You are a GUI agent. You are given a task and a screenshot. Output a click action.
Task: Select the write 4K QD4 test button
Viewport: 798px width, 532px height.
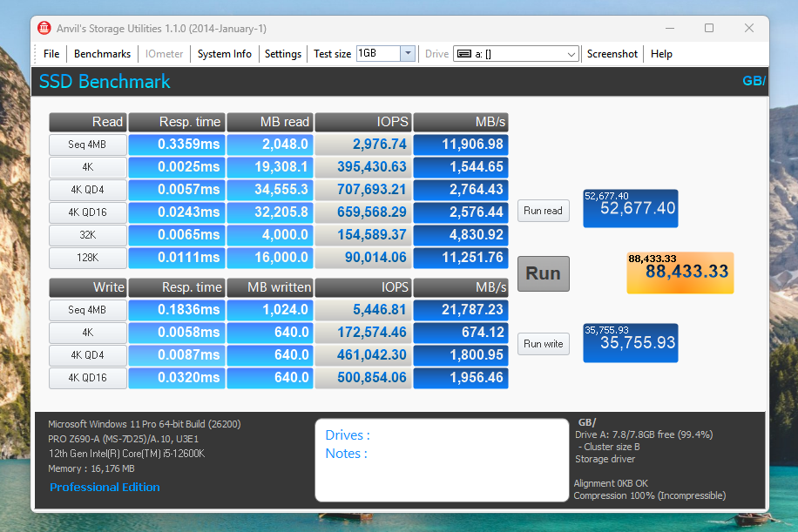[x=88, y=355]
